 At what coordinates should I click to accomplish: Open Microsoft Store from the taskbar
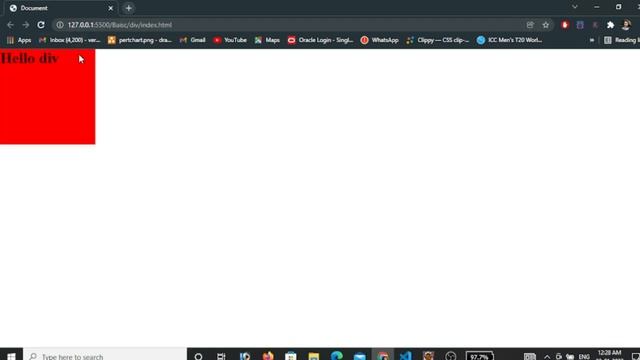(291, 356)
